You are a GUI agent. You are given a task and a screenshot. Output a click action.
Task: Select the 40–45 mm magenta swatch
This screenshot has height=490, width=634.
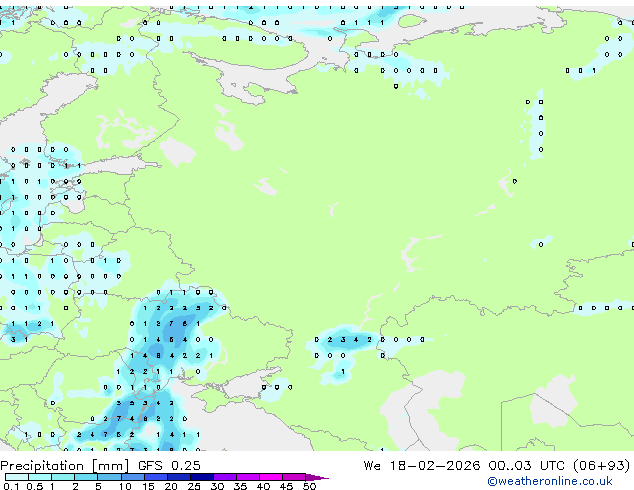(271, 477)
